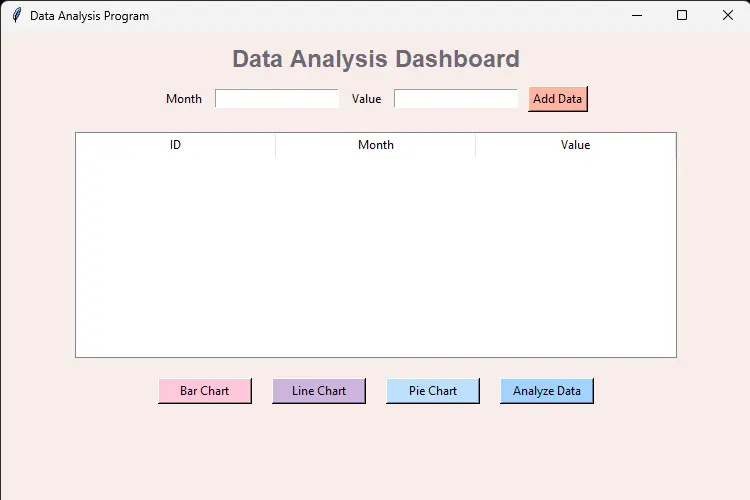Image resolution: width=750 pixels, height=500 pixels.
Task: Run Analyze Data
Action: [547, 391]
